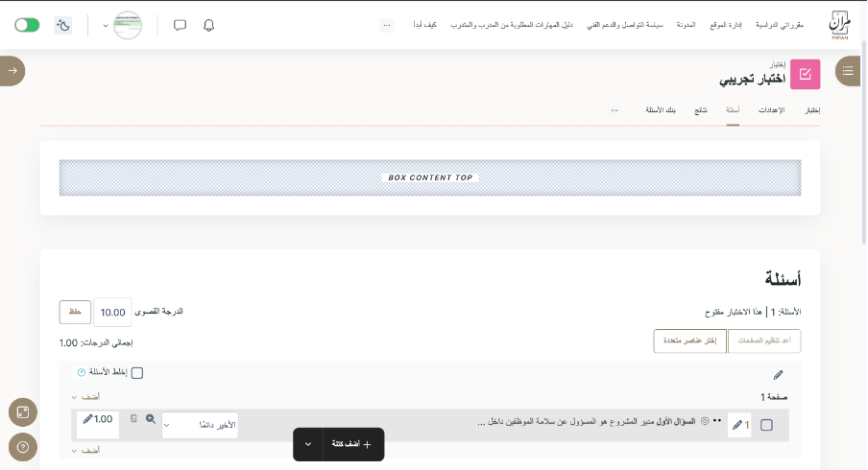Toggle the green edit mode switch
This screenshot has height=470, width=868.
27,25
